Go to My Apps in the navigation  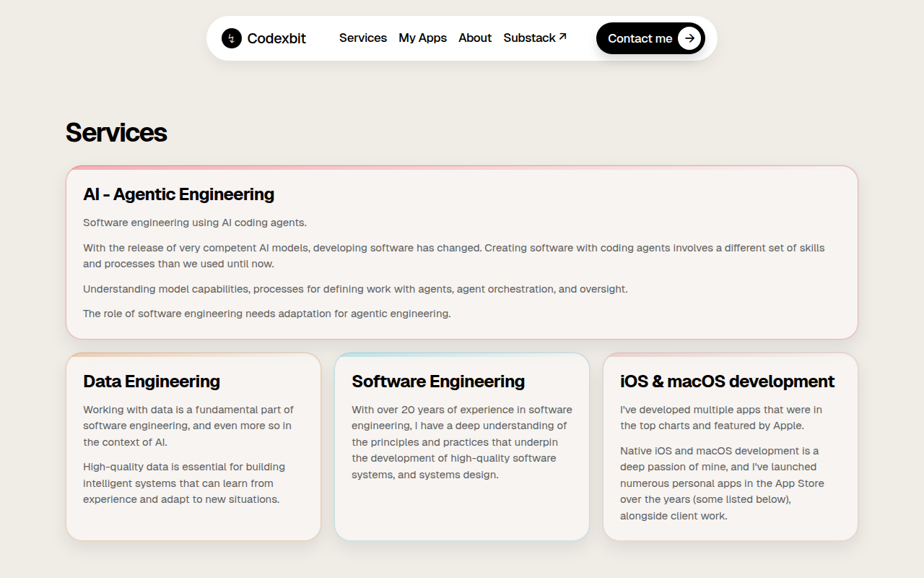(x=423, y=38)
